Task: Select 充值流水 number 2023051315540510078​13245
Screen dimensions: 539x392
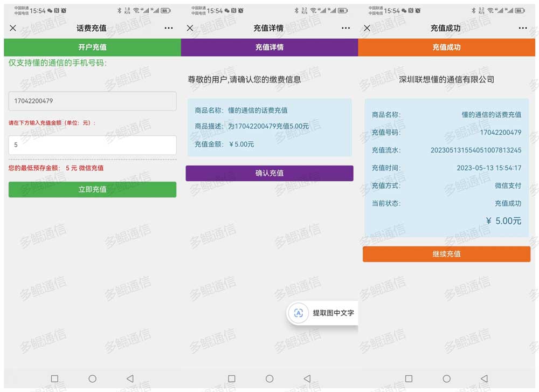Action: click(476, 150)
